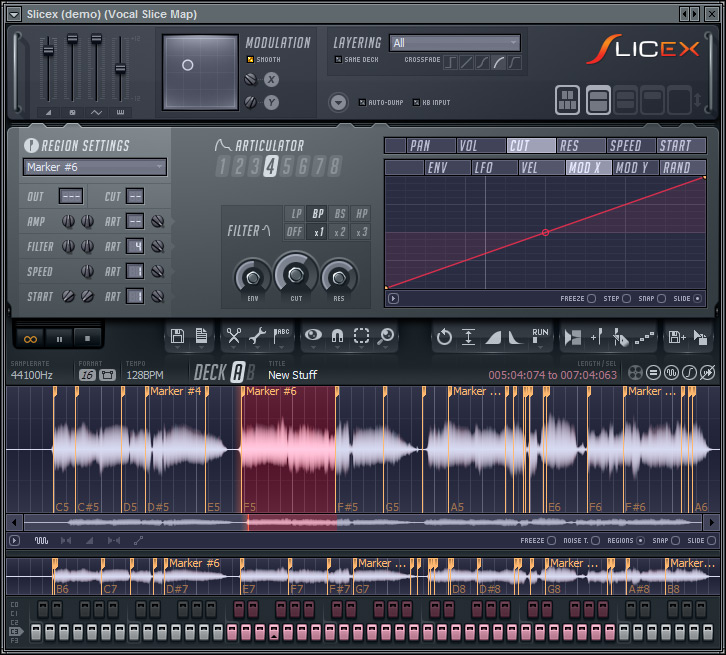Pause playback with pause button

59,339
